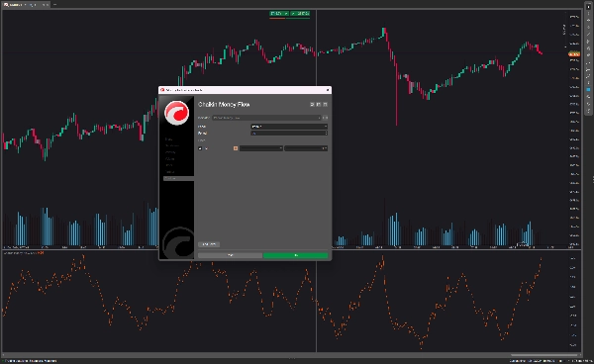This screenshot has width=594, height=364.
Task: Click the red swirl logo in the dialog
Action: [x=176, y=113]
